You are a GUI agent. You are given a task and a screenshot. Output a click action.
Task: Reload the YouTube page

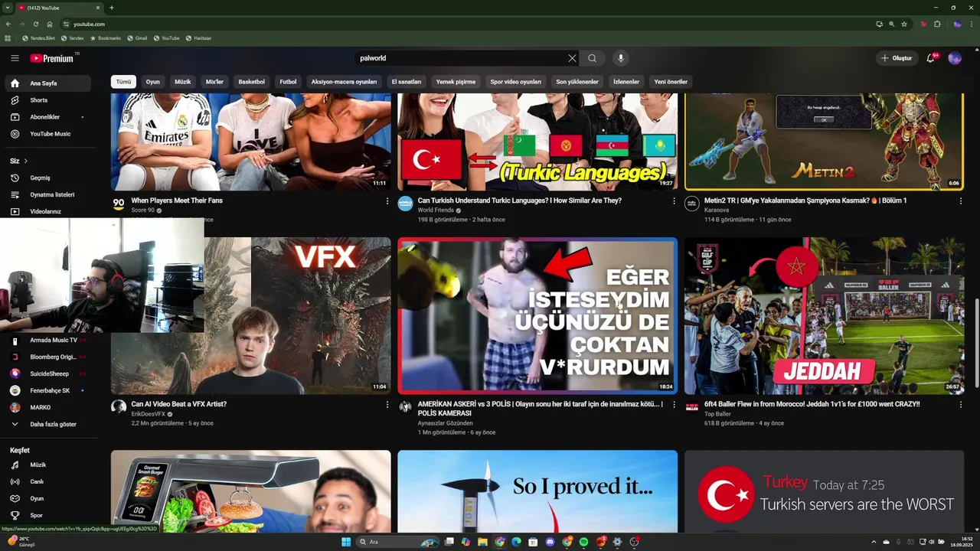click(36, 24)
